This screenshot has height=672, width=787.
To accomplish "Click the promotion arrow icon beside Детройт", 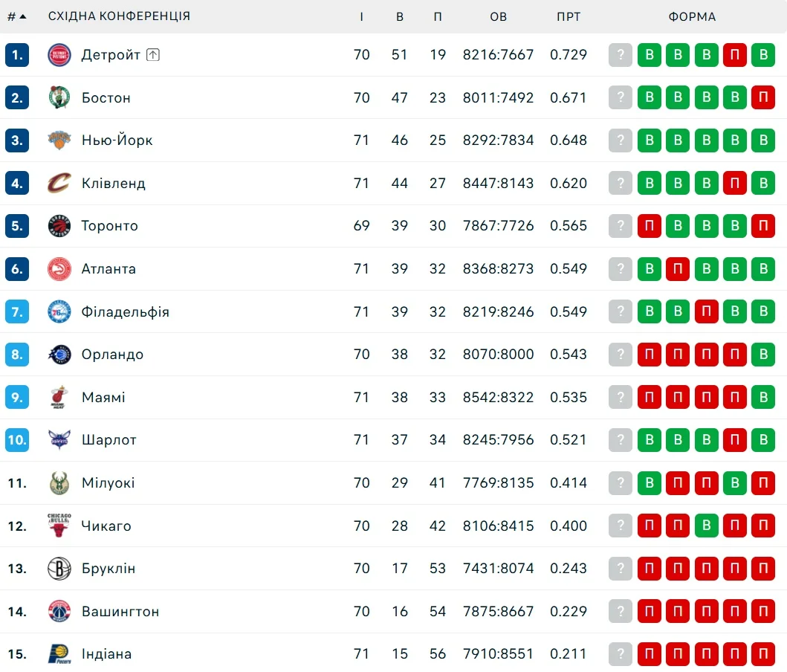I will pos(153,54).
